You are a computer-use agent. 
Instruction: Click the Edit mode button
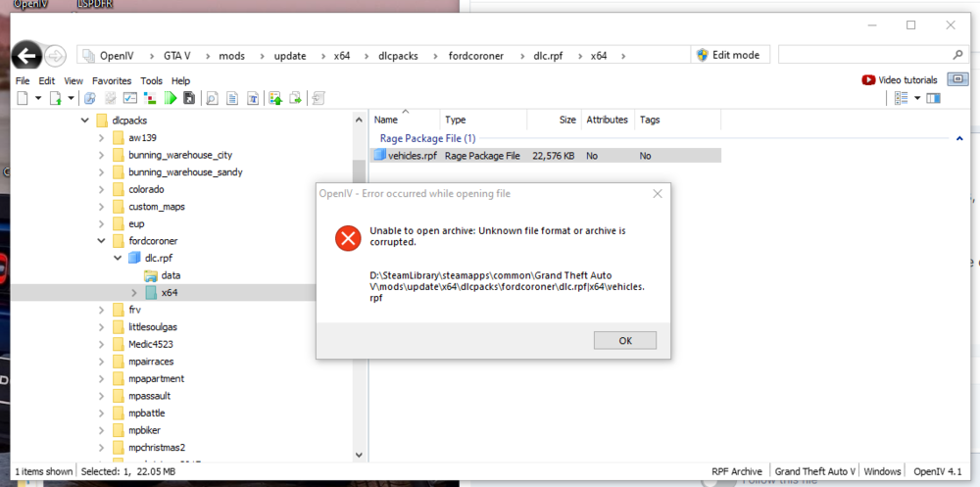(x=729, y=55)
